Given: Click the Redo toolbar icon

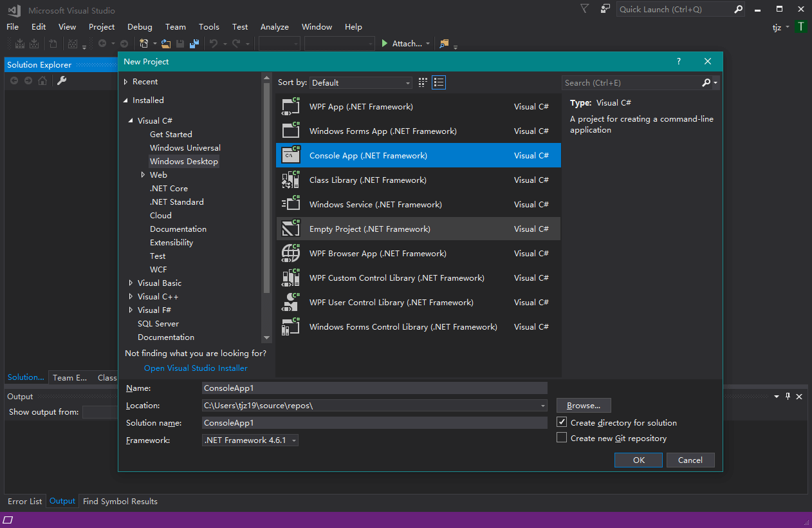Looking at the screenshot, I should pyautogui.click(x=236, y=44).
